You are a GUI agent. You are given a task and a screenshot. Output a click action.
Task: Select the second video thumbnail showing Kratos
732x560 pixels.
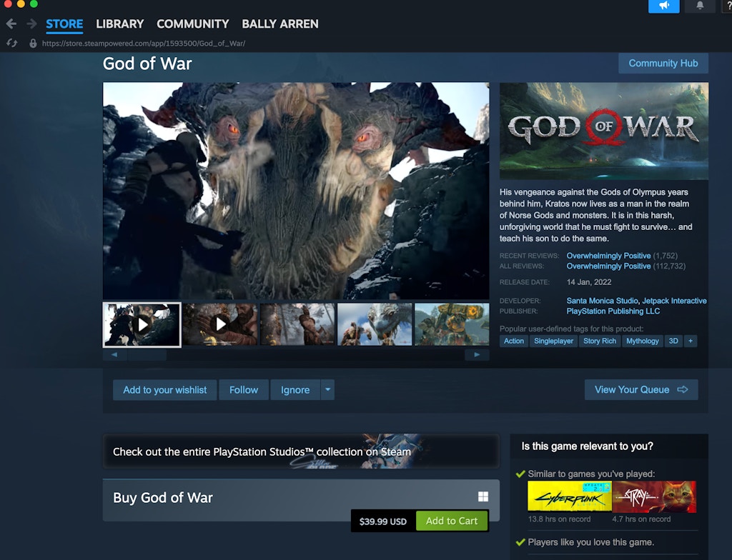220,324
